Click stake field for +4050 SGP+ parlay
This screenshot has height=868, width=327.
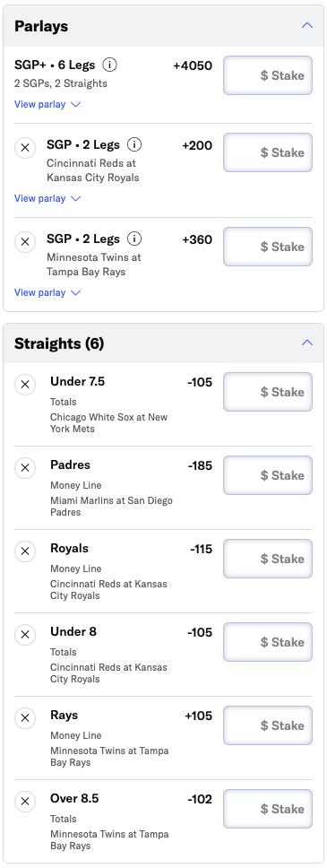pos(268,75)
